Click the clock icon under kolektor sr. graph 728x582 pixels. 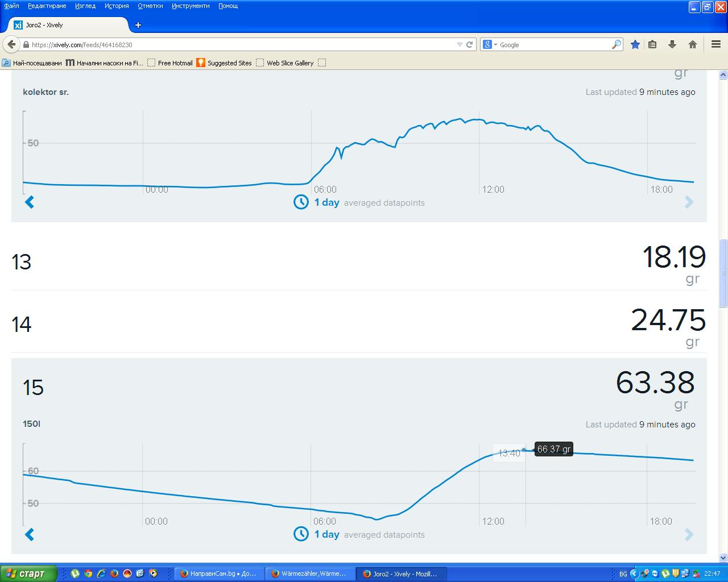click(x=301, y=202)
